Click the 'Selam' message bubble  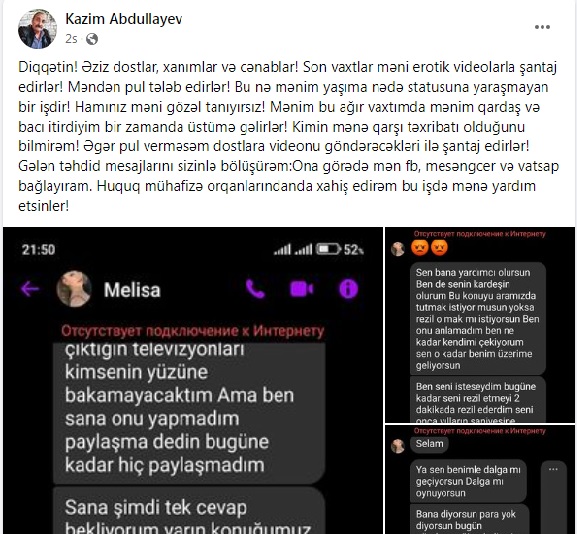point(429,444)
